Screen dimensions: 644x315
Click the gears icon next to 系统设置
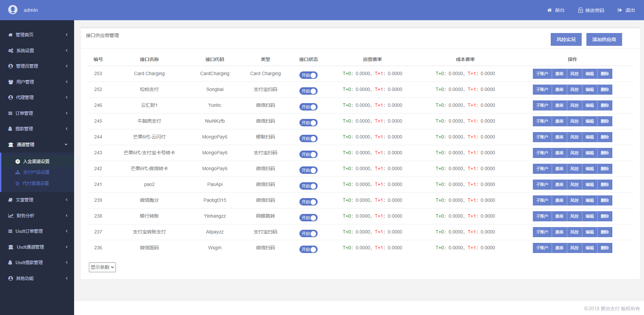point(11,51)
